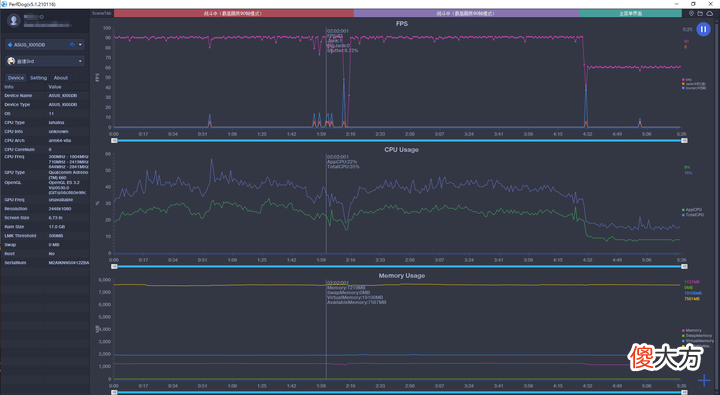
Task: Pause the performance recording
Action: pos(703,29)
